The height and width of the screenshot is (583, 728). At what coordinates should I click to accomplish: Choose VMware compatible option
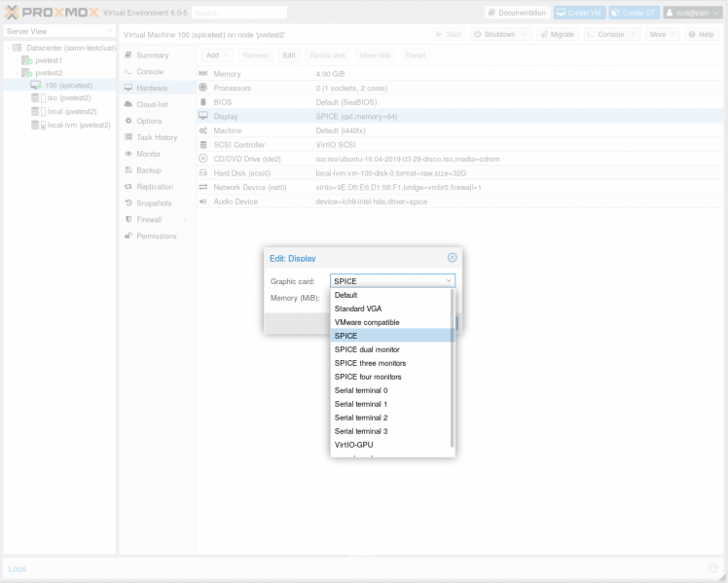pos(391,321)
